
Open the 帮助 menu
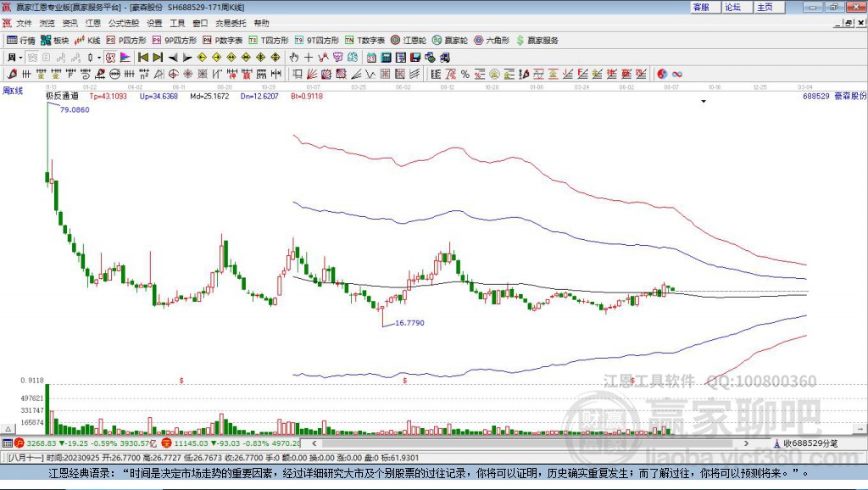pos(261,23)
